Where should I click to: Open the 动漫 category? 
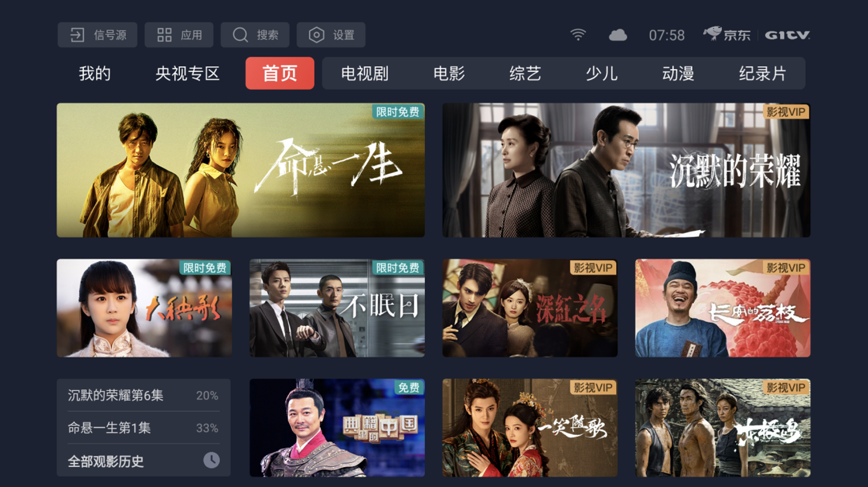(678, 74)
